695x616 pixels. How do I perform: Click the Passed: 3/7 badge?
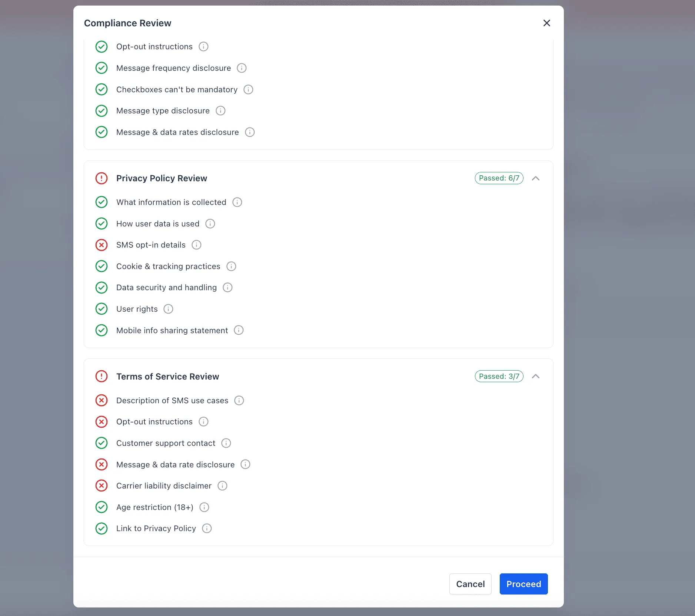(x=499, y=377)
